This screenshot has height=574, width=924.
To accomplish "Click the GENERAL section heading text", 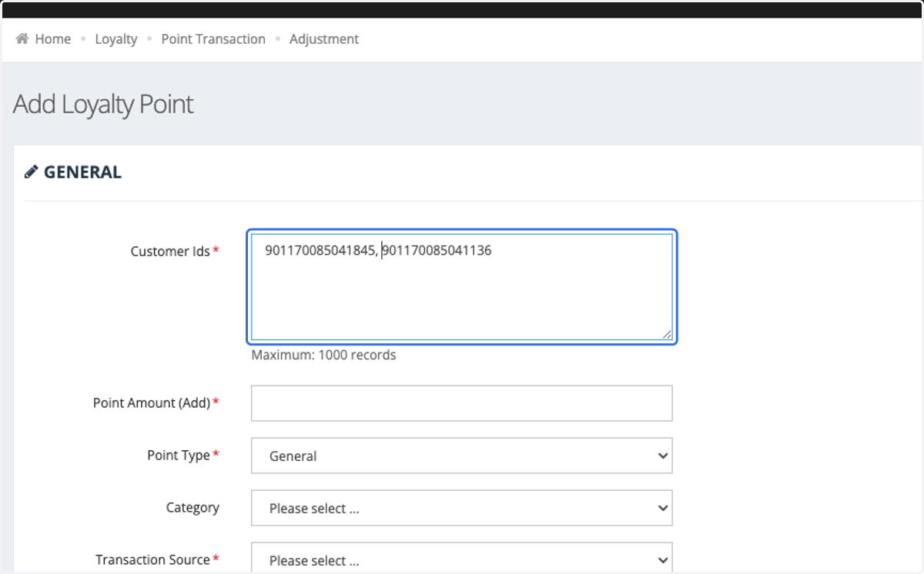I will click(x=82, y=172).
